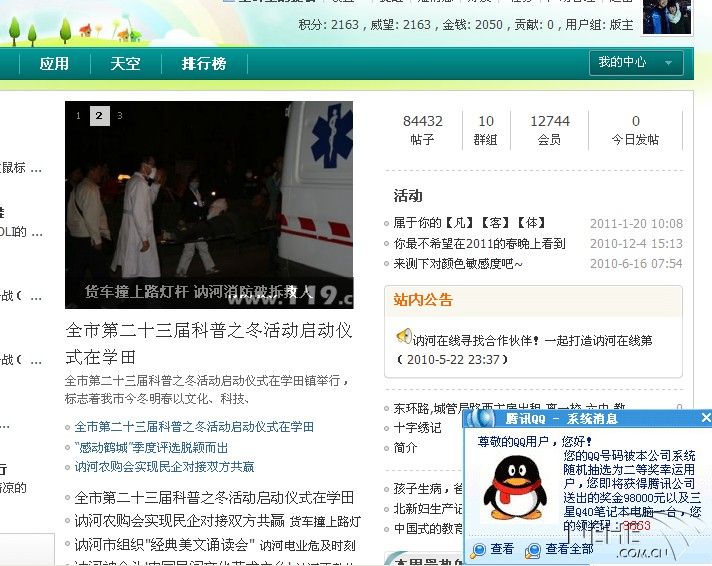
Task: Select slideshow page 2 indicator
Action: [99, 116]
